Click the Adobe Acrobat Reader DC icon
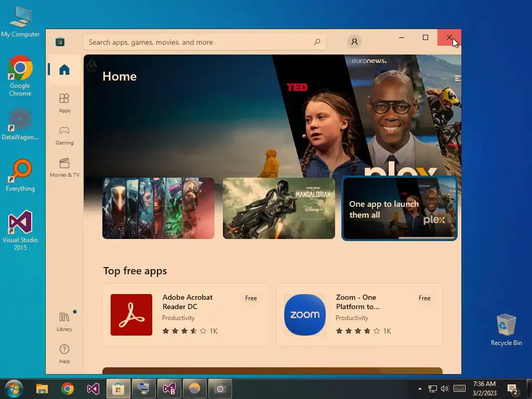 (131, 315)
